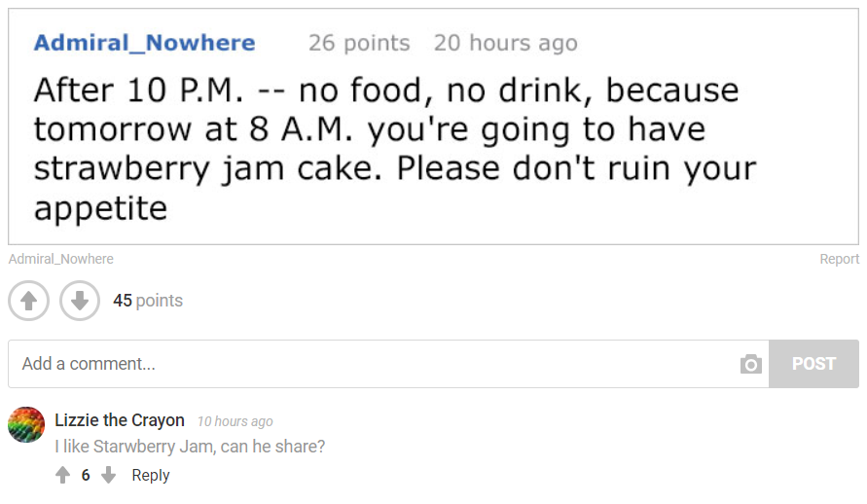Open Lizzie the Crayon's profile name
The height and width of the screenshot is (504, 867).
coord(120,420)
